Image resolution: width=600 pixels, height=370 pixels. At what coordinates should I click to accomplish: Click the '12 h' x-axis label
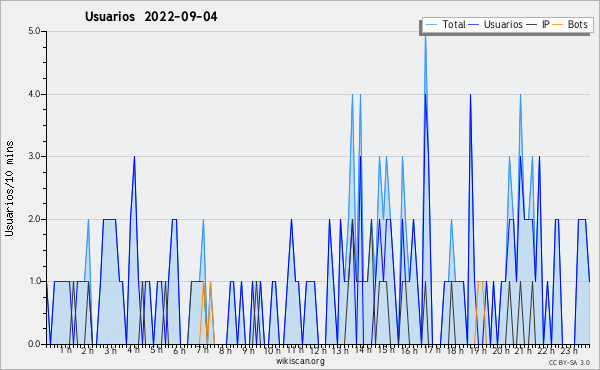318,351
